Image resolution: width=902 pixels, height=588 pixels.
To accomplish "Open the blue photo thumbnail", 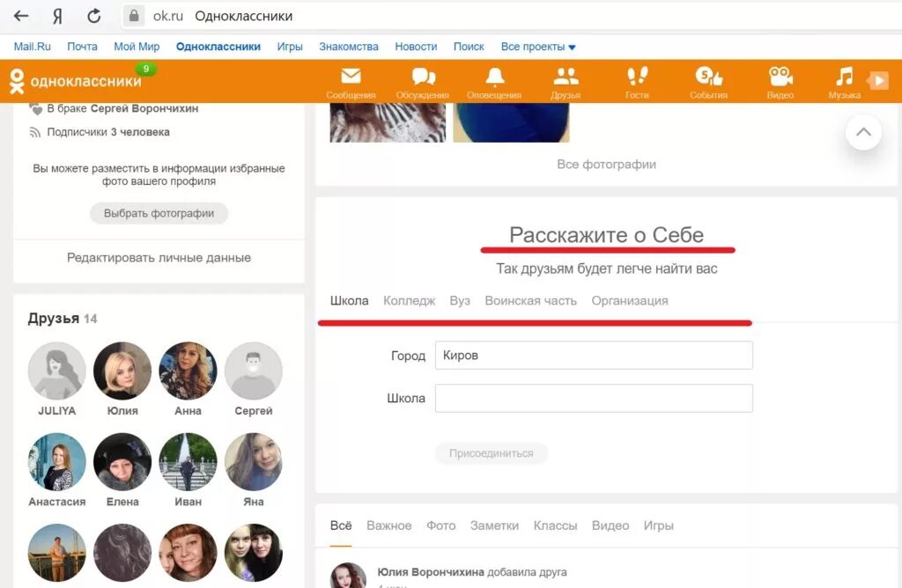I will click(x=511, y=123).
